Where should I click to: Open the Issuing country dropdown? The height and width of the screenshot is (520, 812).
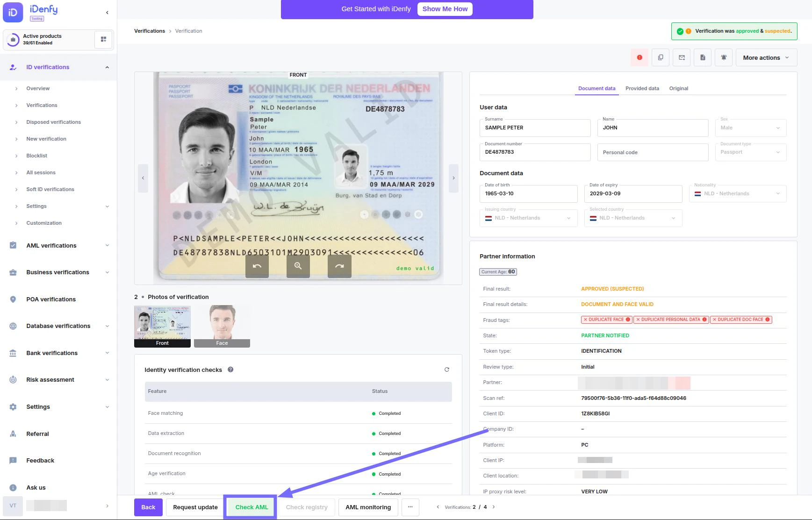click(x=528, y=218)
